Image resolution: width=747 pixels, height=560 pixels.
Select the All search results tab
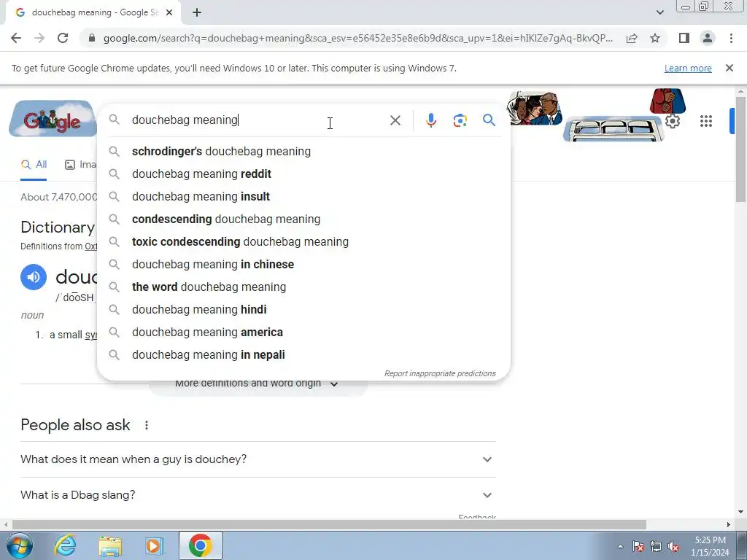(34, 165)
